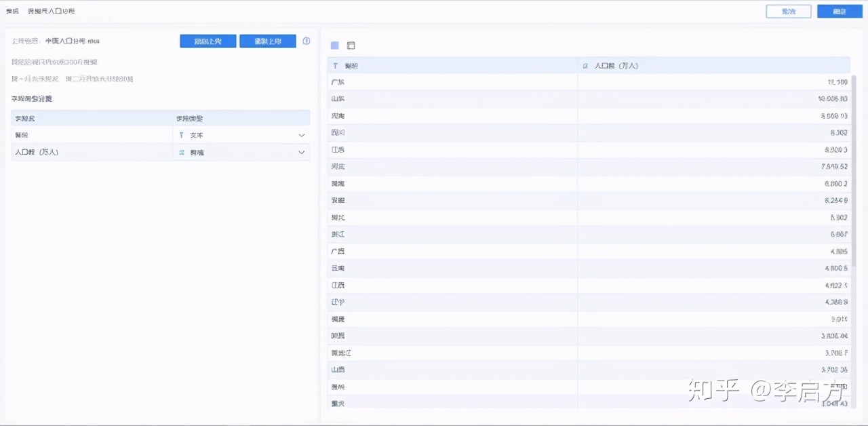
Task: Select the blue filled square view icon
Action: tap(334, 45)
